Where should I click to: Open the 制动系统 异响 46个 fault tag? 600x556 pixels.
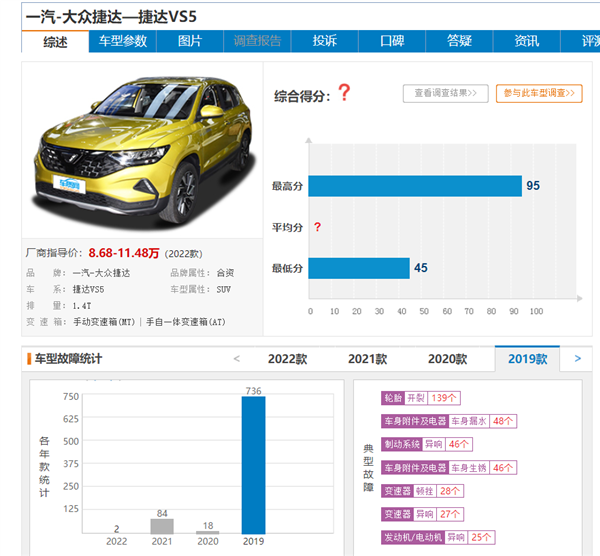click(427, 444)
